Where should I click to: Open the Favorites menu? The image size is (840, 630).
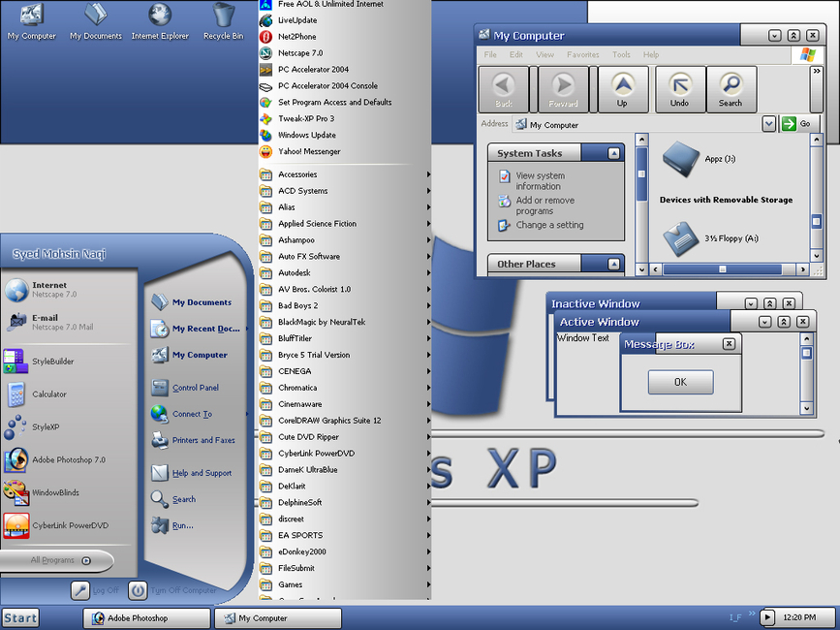583,54
